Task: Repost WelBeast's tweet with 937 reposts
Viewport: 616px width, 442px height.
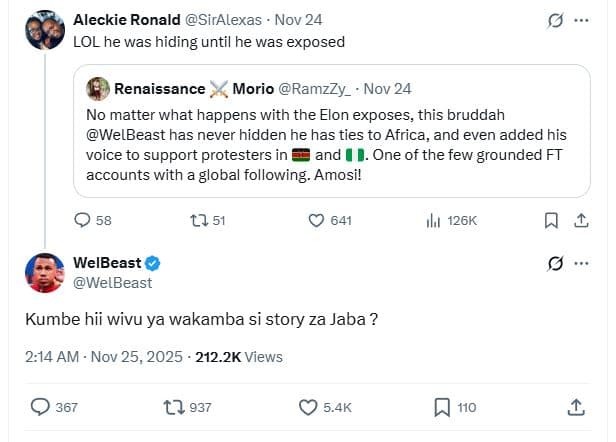Action: pyautogui.click(x=175, y=407)
